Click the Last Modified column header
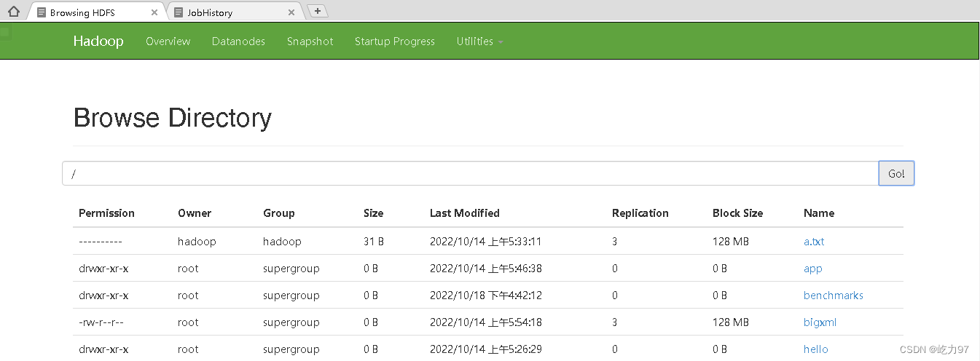Image resolution: width=980 pixels, height=361 pixels. click(x=465, y=213)
